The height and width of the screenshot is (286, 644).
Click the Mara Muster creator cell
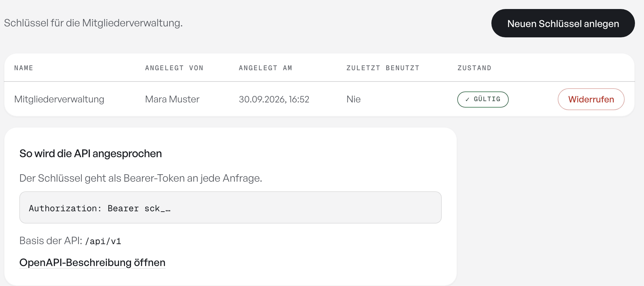(172, 99)
